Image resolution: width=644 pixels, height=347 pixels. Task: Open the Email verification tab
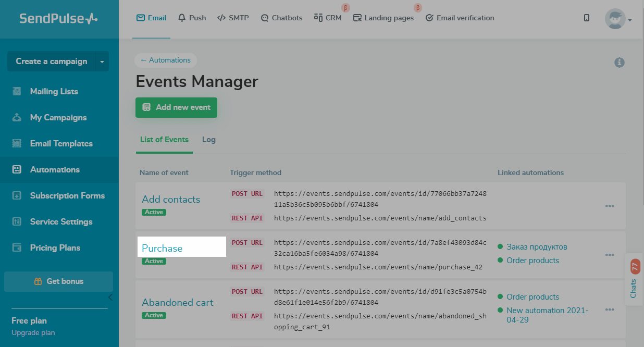tap(460, 18)
